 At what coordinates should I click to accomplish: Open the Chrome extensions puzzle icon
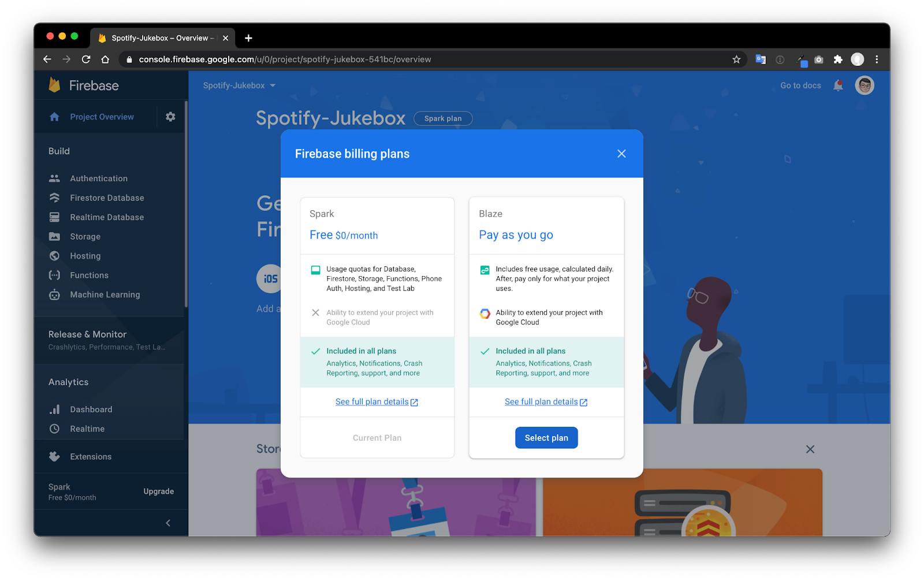point(838,59)
